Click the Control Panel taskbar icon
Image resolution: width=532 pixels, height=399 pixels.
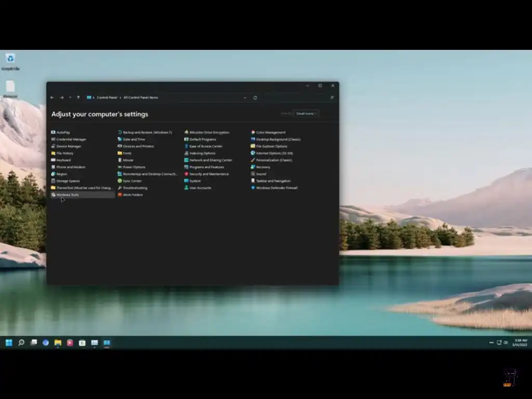[x=107, y=343]
